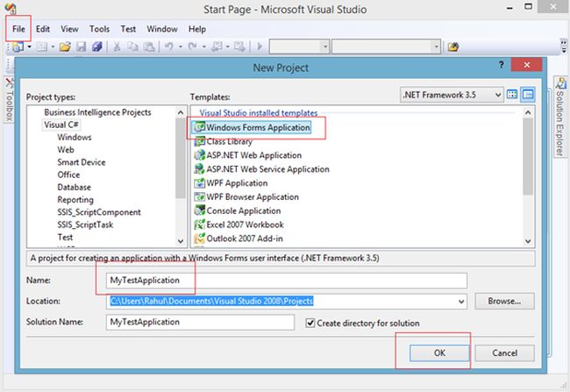The image size is (570, 392).
Task: Click the Open File folder icon
Action: click(65, 46)
